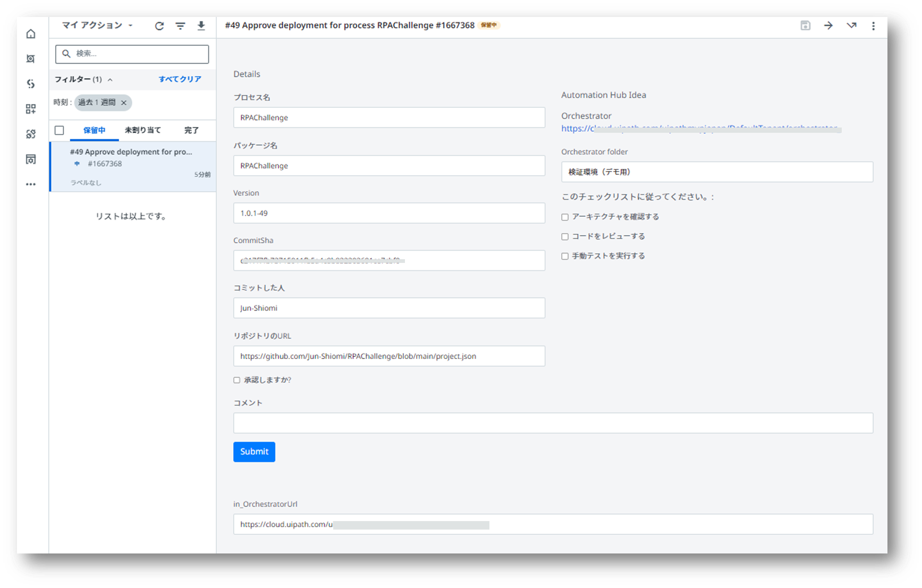This screenshot has width=922, height=588.
Task: Download the actions list
Action: tap(201, 25)
